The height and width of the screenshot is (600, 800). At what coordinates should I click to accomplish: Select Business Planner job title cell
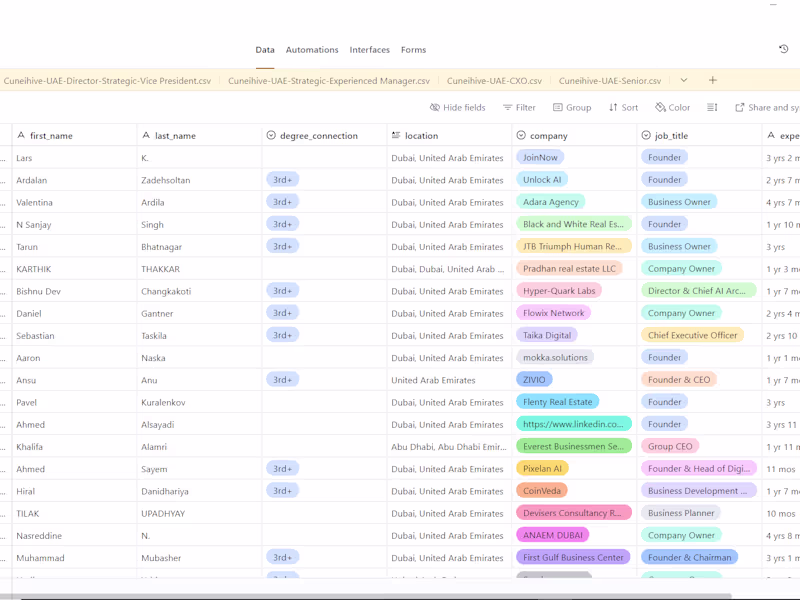click(699, 513)
